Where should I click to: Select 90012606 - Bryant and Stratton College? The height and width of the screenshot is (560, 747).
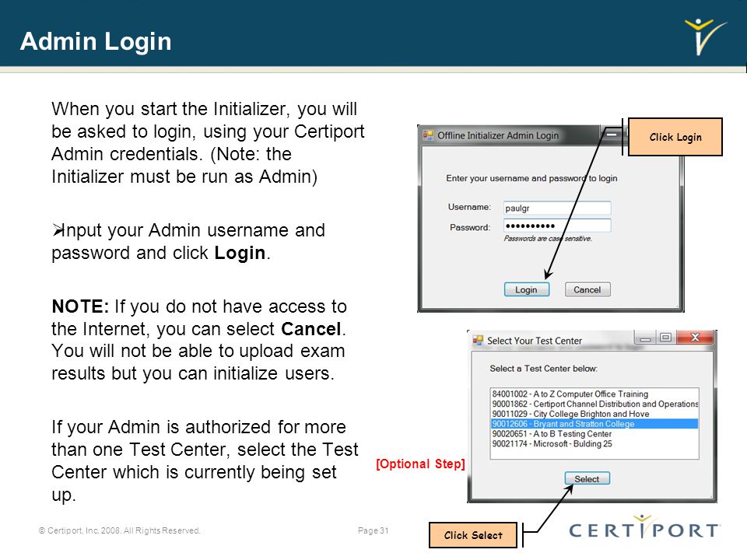(x=594, y=424)
